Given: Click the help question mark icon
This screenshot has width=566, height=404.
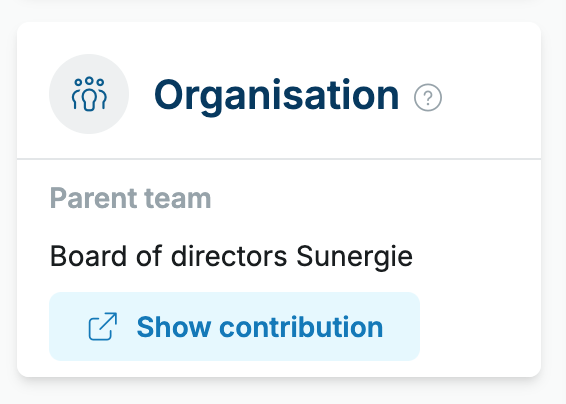Looking at the screenshot, I should tap(428, 97).
